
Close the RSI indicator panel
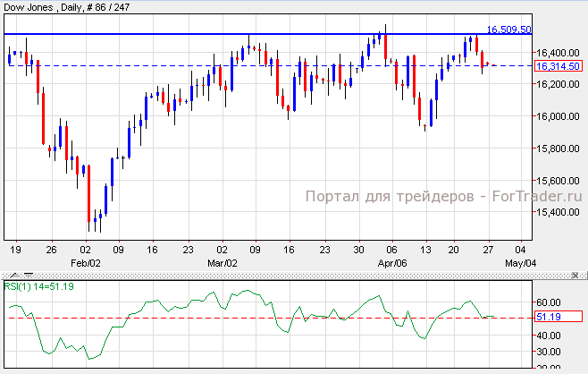(x=575, y=276)
